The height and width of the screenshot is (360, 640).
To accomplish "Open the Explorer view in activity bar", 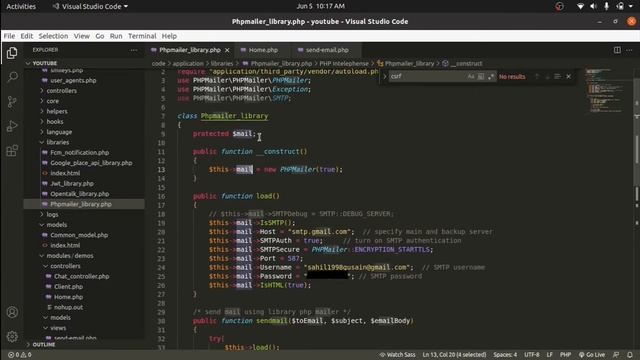I will 12,53.
